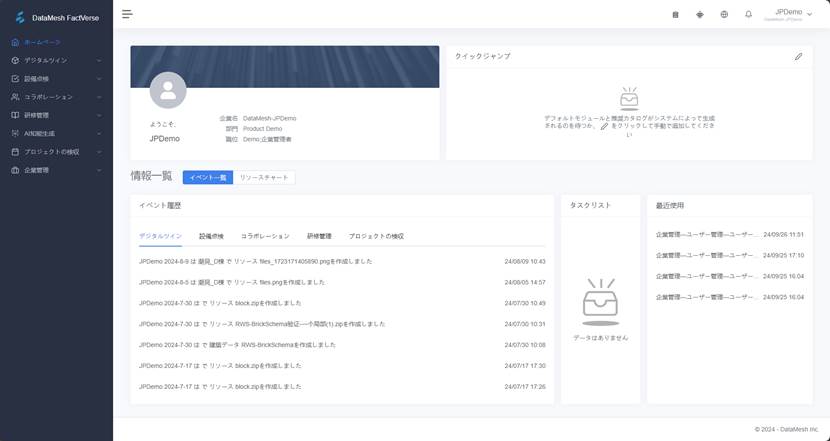Click the コラボレーション people icon

(x=15, y=97)
